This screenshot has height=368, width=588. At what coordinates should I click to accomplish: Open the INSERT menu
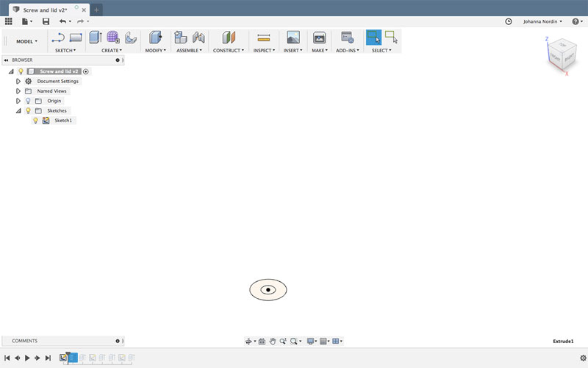coord(293,50)
